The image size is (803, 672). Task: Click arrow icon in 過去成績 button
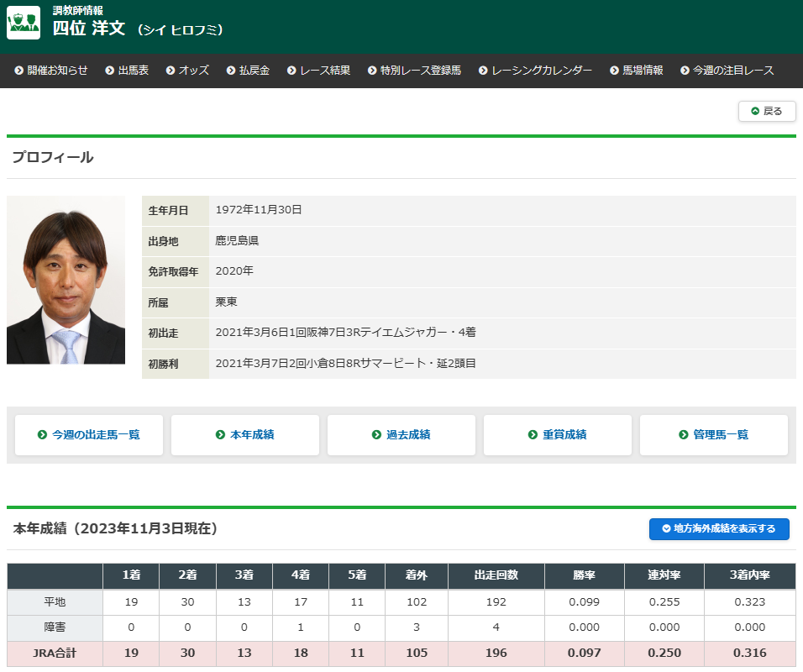[x=376, y=435]
